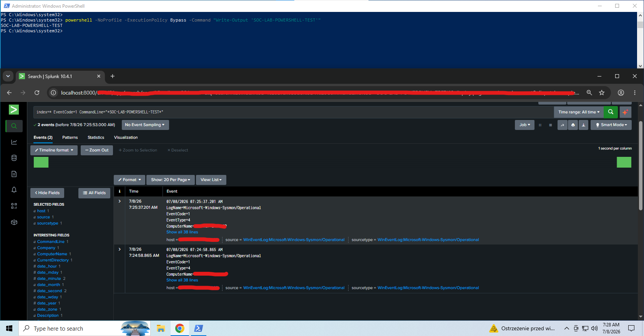Open the alerts bell icon in sidebar
644x336 pixels.
point(14,190)
